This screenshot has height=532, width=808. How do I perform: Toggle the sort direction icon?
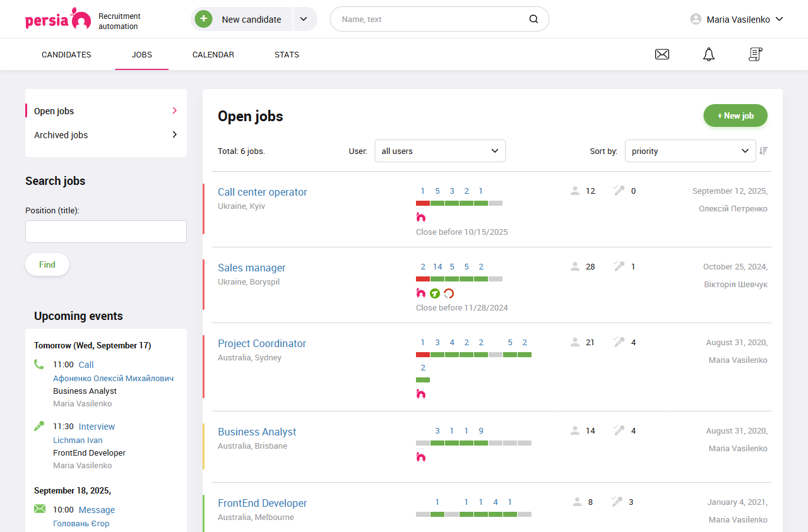click(x=764, y=151)
